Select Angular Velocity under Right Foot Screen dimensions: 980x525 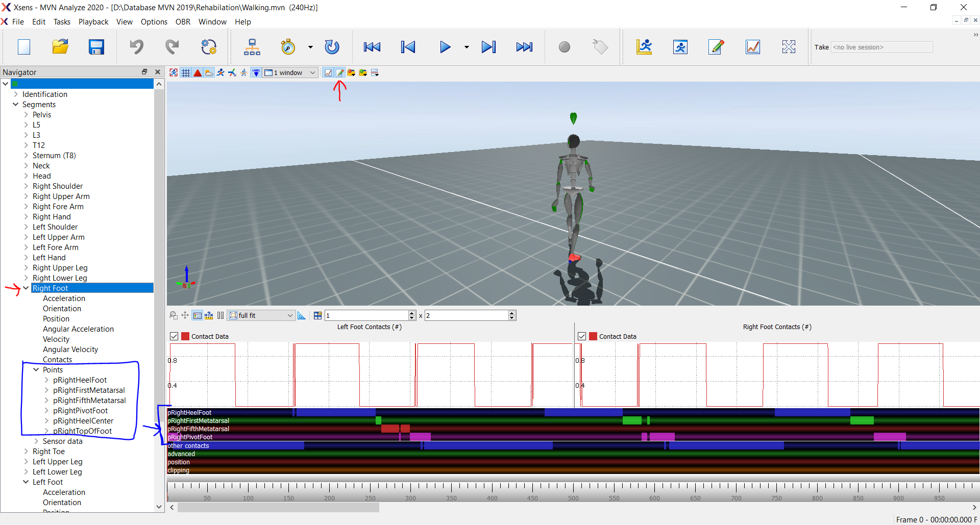coord(70,349)
